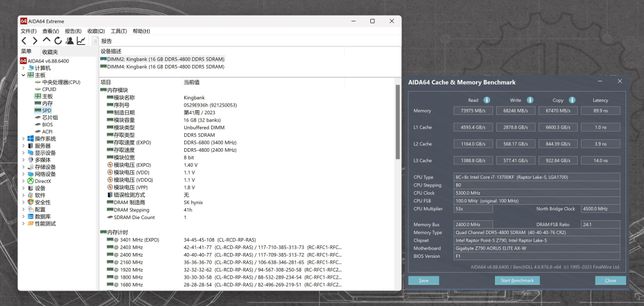
Task: Expand the 网络设备 node
Action: click(23, 174)
